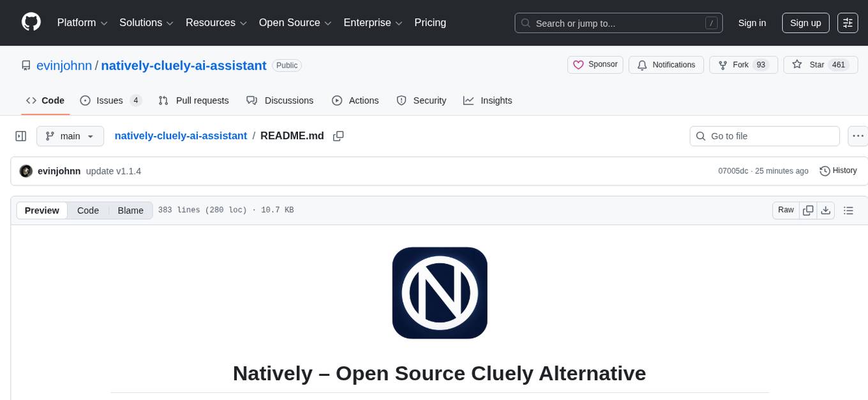The width and height of the screenshot is (868, 400).
Task: Copy the README.md file path
Action: [338, 135]
